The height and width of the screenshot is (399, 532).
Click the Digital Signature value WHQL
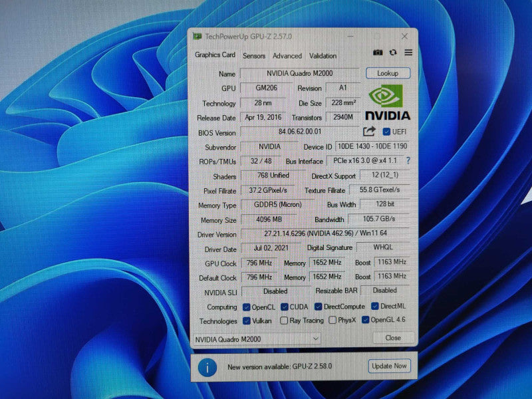383,247
